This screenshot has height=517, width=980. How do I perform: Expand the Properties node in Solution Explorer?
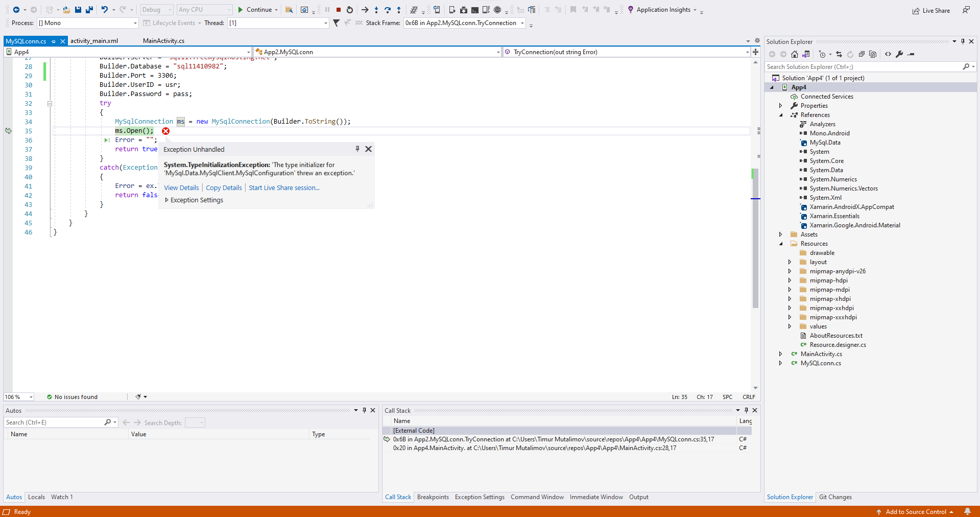pyautogui.click(x=781, y=106)
